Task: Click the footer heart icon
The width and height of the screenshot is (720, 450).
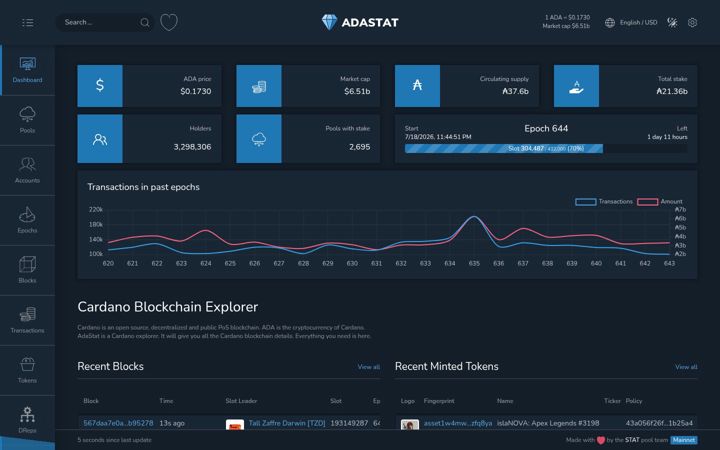Action: [x=601, y=440]
